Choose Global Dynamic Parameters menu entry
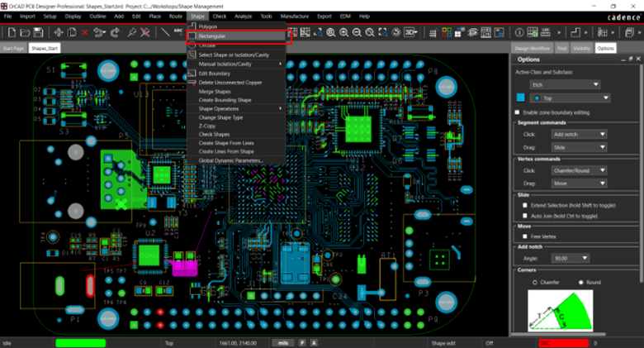Image resolution: width=644 pixels, height=348 pixels. coord(236,160)
